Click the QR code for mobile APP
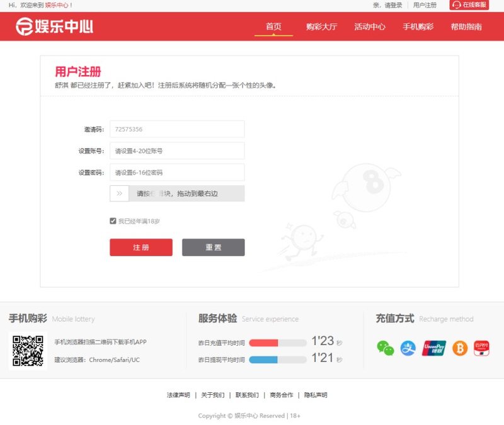504x425 pixels. click(x=28, y=351)
